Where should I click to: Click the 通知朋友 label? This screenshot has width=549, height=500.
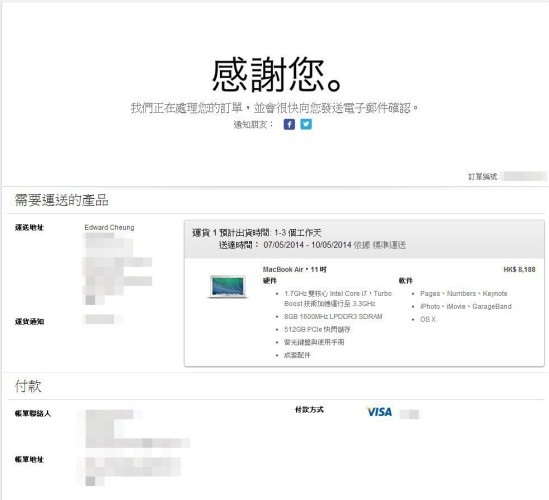(x=253, y=124)
